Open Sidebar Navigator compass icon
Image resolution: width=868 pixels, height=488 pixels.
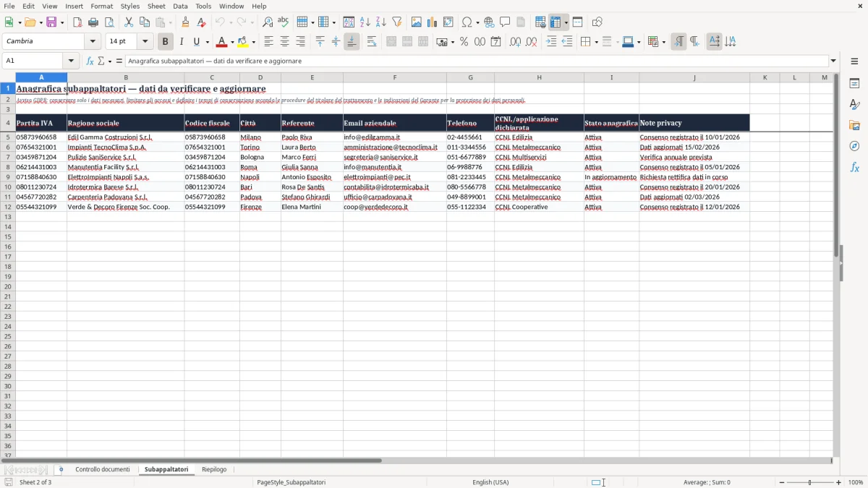854,146
